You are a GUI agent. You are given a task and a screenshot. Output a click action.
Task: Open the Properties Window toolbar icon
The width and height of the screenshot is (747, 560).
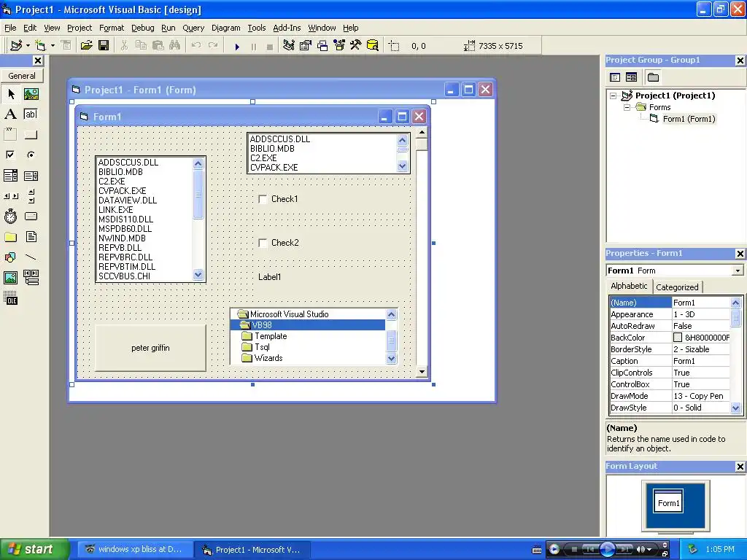[x=306, y=46]
